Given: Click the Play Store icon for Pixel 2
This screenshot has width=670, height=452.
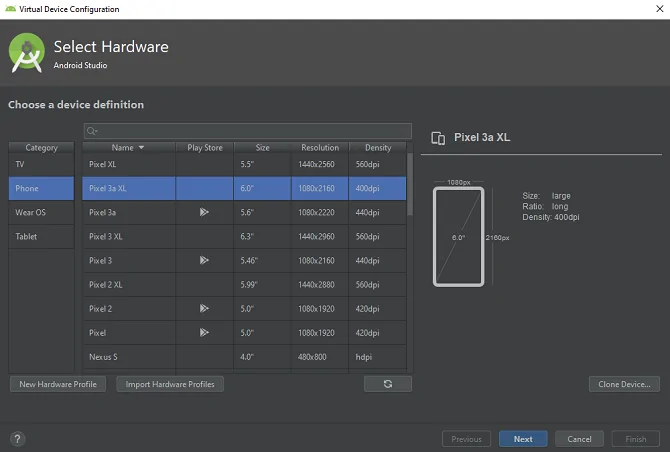Looking at the screenshot, I should click(x=204, y=309).
